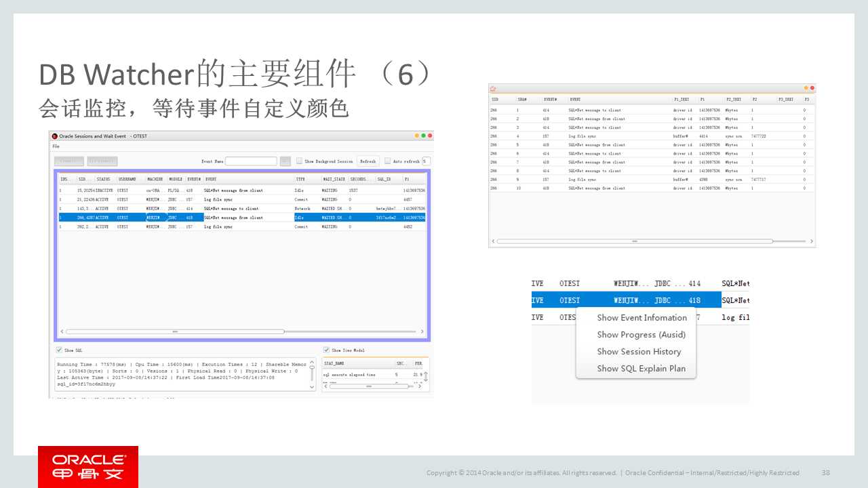Screen dimensions: 868x488
Task: Click the Event Name input field
Action: 251,161
